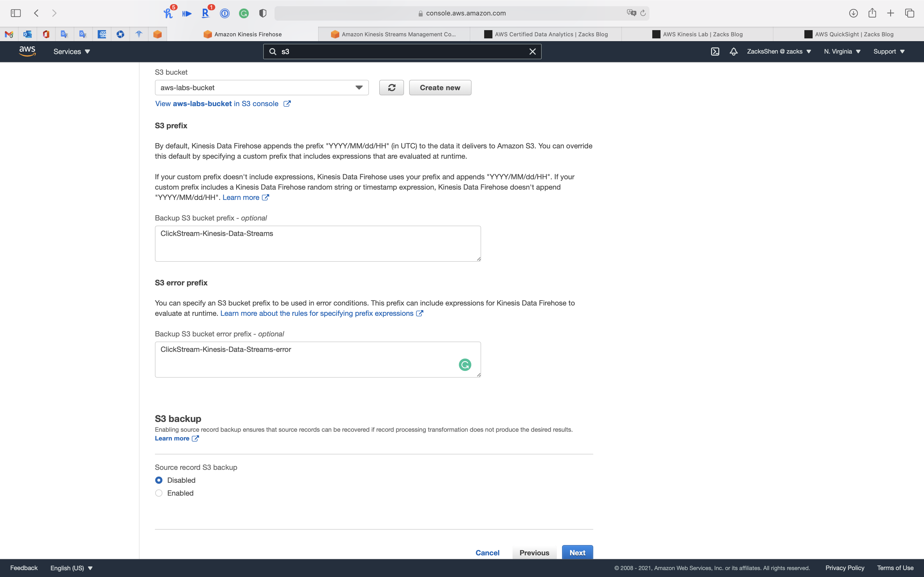This screenshot has width=924, height=577.
Task: Click the Next button
Action: tap(577, 553)
